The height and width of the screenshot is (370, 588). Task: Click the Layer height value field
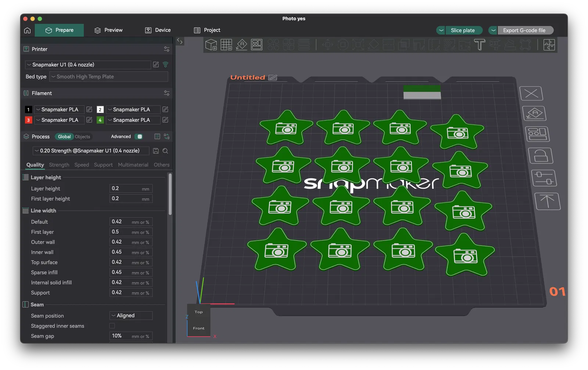131,188
